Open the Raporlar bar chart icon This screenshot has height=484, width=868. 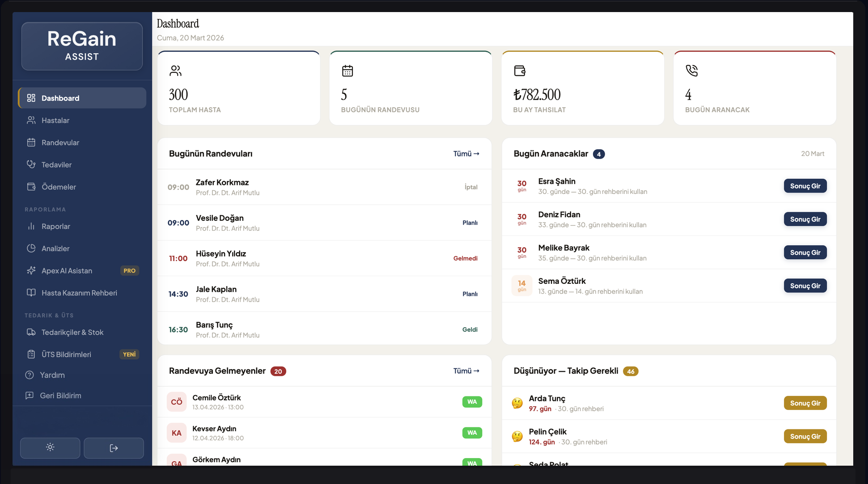tap(31, 226)
